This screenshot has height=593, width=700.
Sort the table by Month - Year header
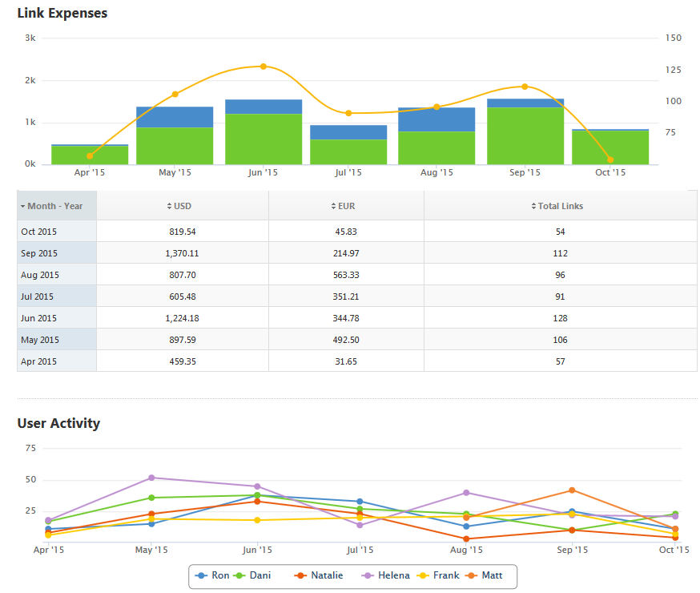54,206
